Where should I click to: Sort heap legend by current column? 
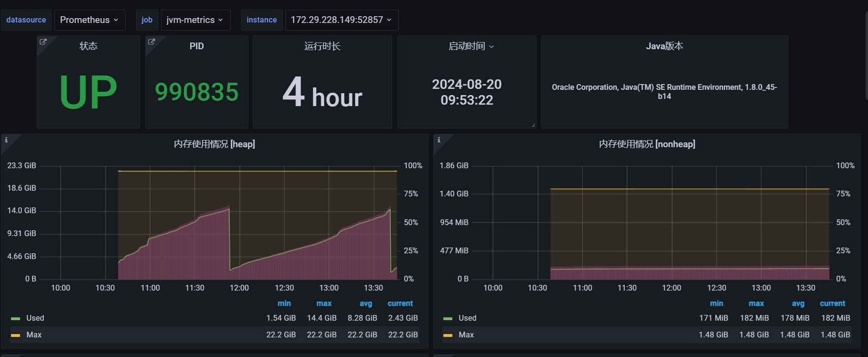[400, 303]
